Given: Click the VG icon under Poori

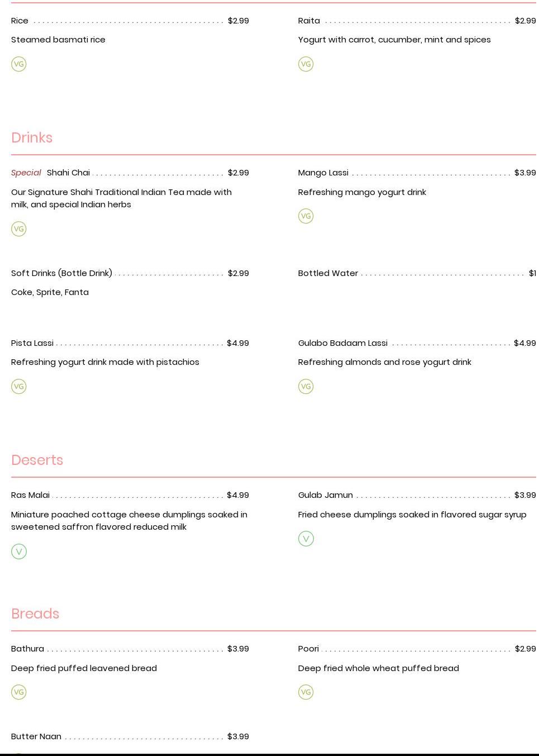Looking at the screenshot, I should (306, 692).
